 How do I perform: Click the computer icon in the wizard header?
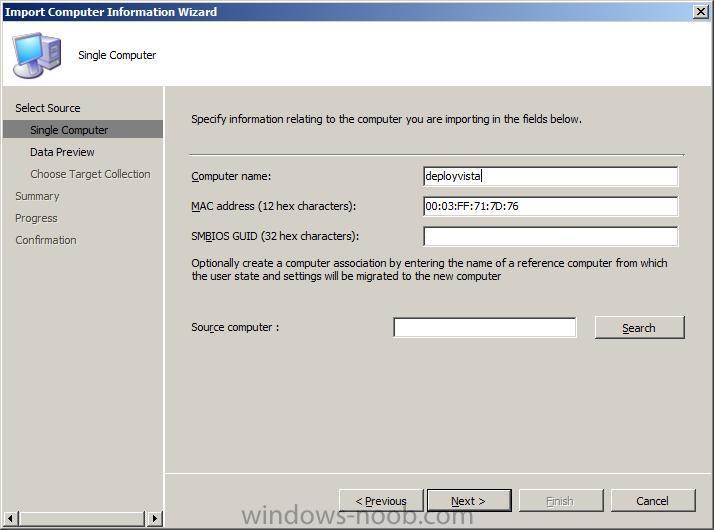click(36, 55)
